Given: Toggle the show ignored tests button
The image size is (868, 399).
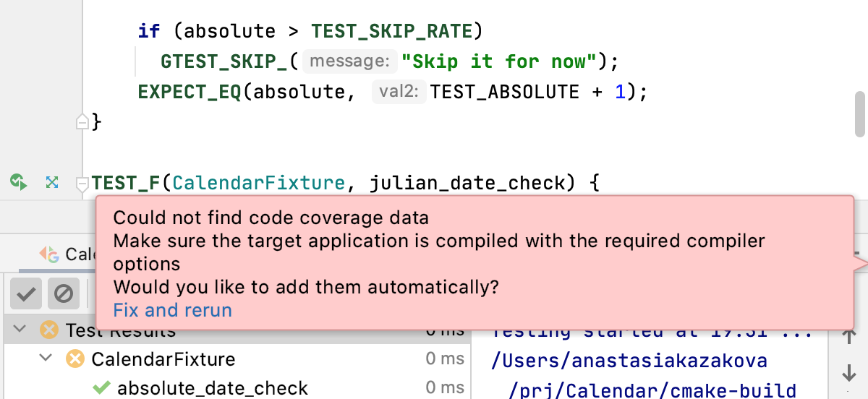Looking at the screenshot, I should pos(64,293).
